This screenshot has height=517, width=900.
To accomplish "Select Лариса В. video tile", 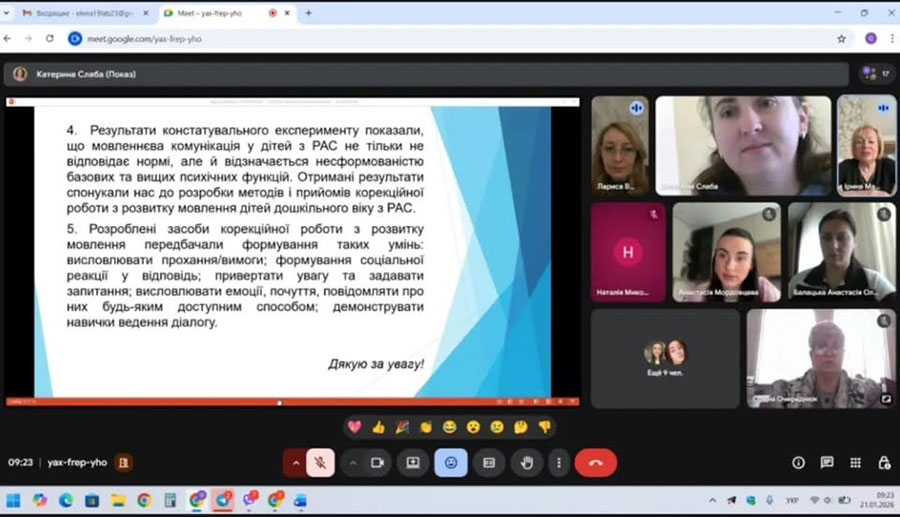I will pyautogui.click(x=620, y=146).
